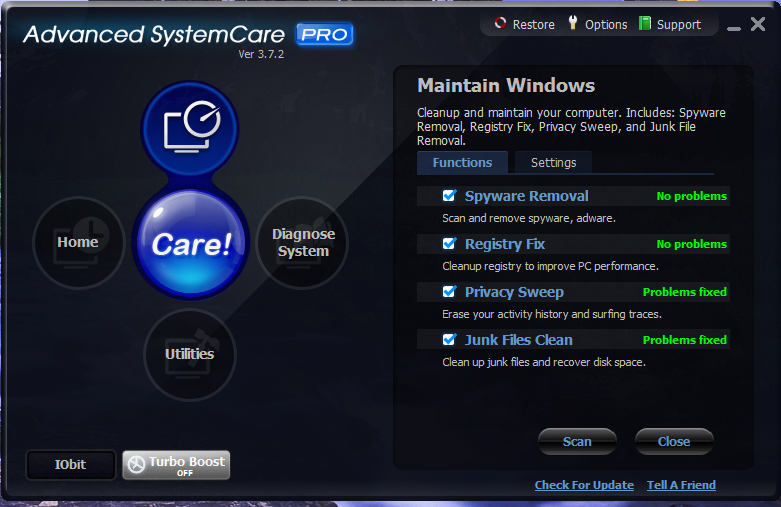This screenshot has height=507, width=781.
Task: Uncheck Privacy Sweep checkbox
Action: point(449,291)
